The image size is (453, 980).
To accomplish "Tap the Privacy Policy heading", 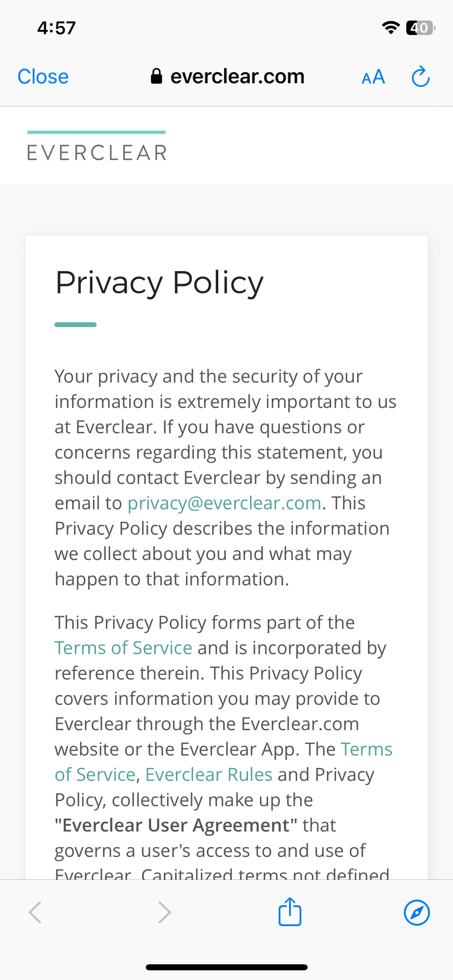I will [159, 283].
